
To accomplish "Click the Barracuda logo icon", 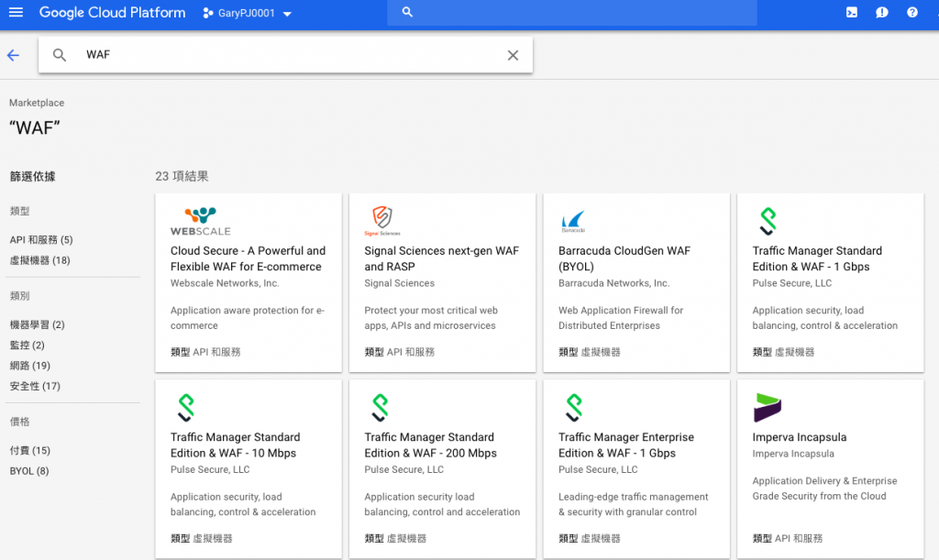I will click(572, 221).
